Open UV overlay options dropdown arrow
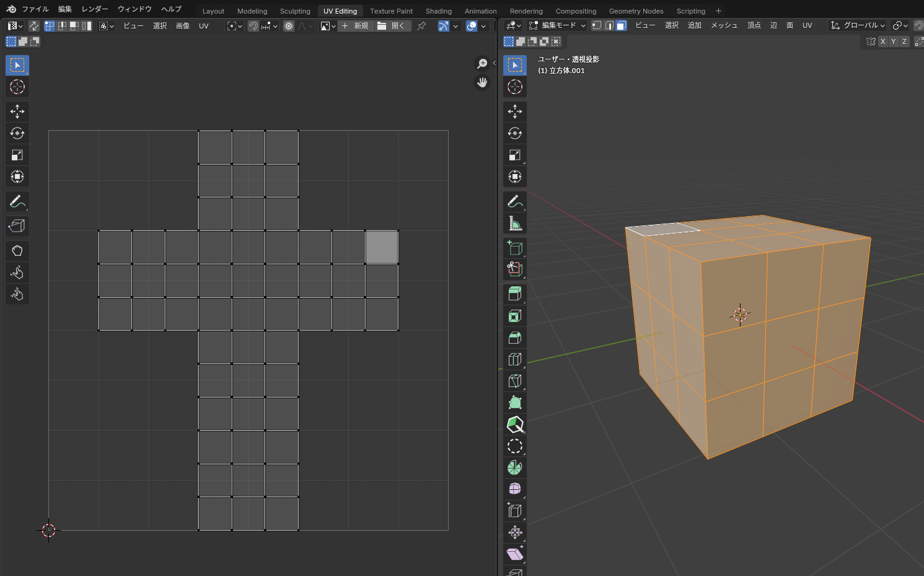The image size is (924, 576). pyautogui.click(x=483, y=26)
